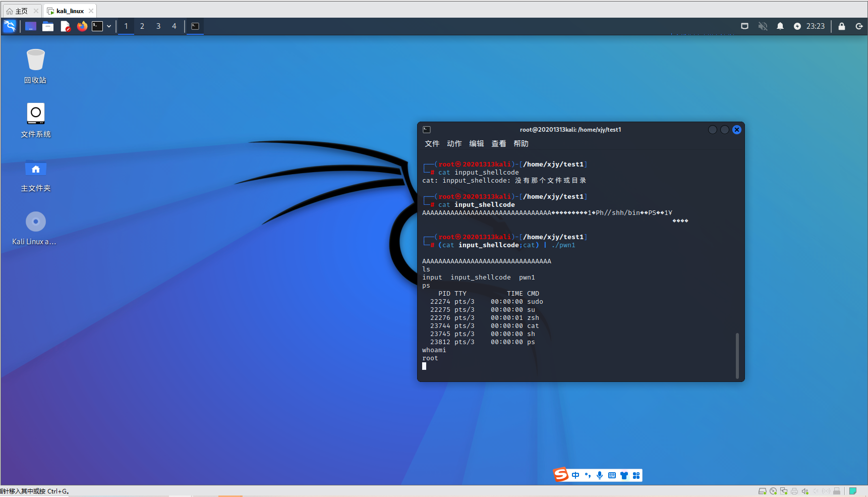Click the VMware CD/DVD status icon

point(773,491)
